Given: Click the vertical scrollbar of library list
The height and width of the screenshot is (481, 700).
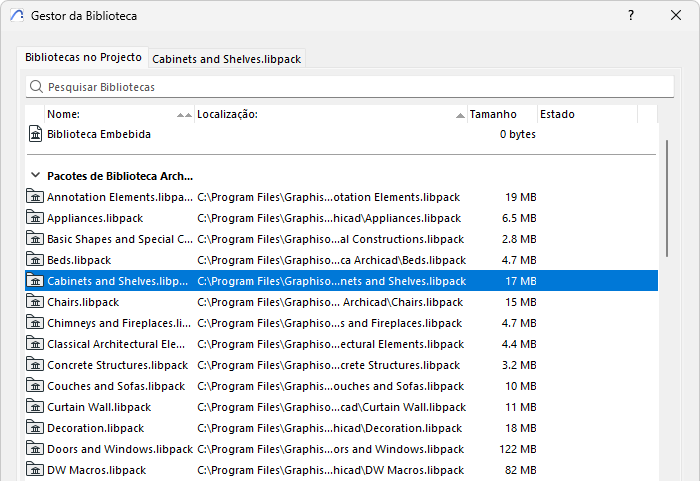Looking at the screenshot, I should tap(667, 198).
